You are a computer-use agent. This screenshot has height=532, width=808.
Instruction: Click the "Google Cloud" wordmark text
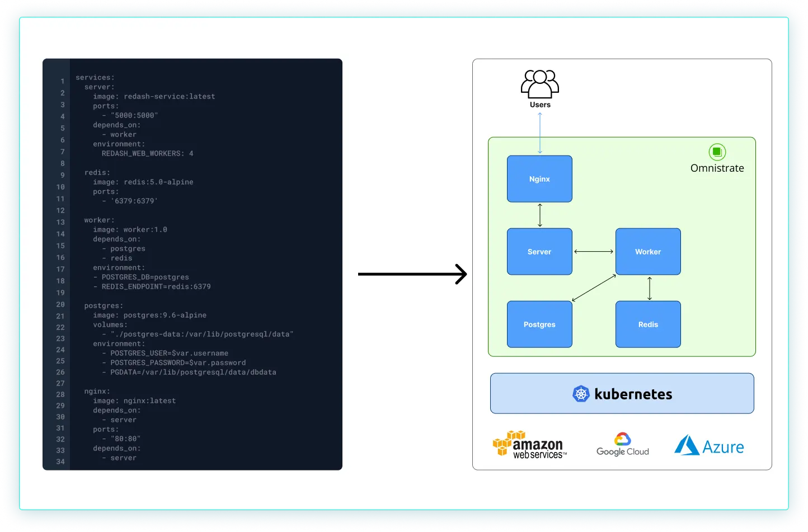[623, 451]
